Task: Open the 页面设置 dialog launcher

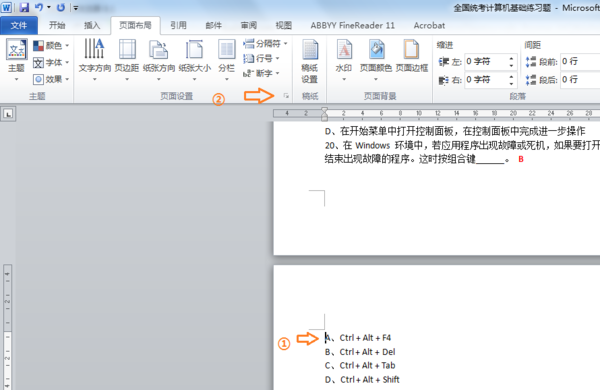Action: tap(286, 96)
